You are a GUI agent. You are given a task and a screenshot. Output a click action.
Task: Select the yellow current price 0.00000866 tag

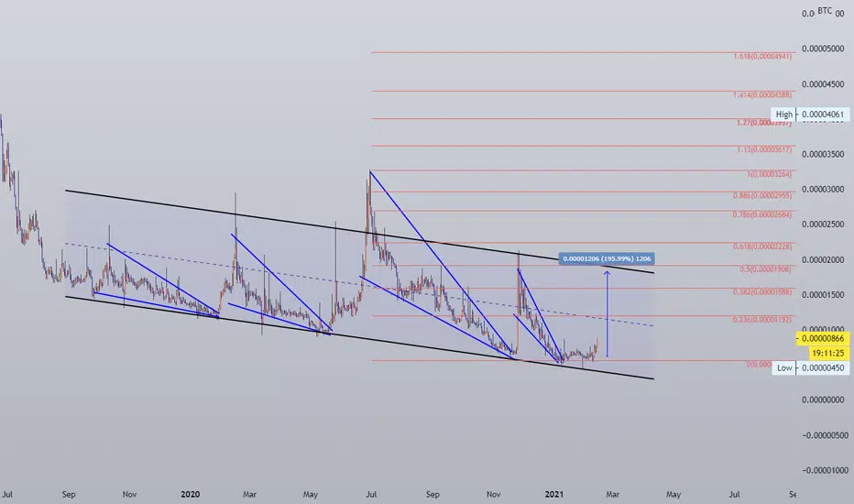(823, 339)
